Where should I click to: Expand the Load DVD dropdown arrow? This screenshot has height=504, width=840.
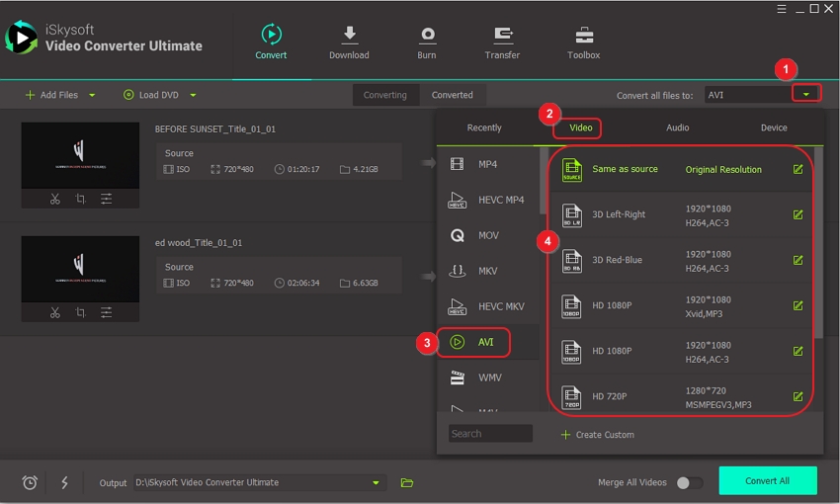point(193,95)
